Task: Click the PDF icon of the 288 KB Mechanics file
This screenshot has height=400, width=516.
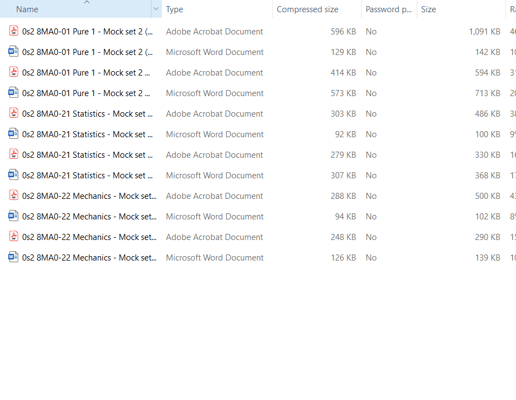Action: 13,195
